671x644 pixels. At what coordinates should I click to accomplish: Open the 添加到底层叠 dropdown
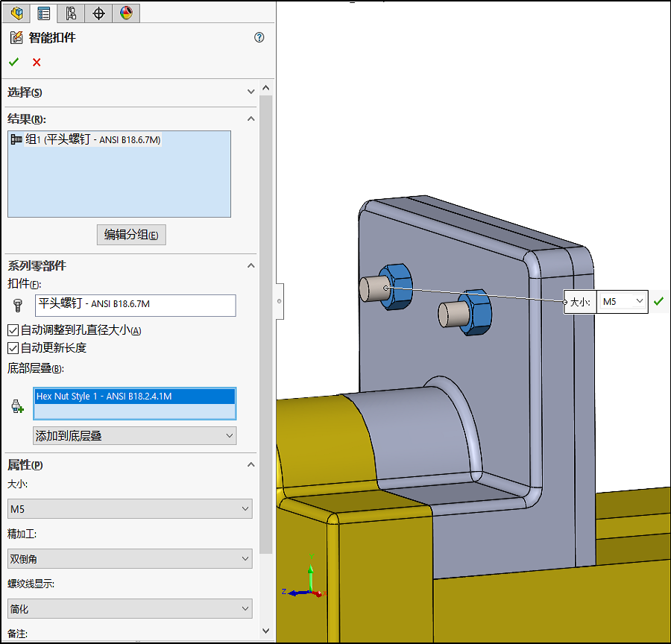click(135, 436)
